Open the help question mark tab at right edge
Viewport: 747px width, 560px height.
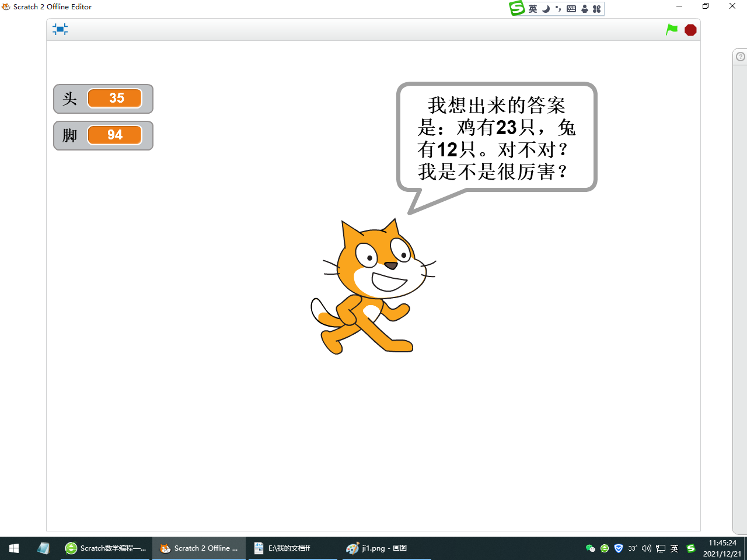tap(740, 57)
